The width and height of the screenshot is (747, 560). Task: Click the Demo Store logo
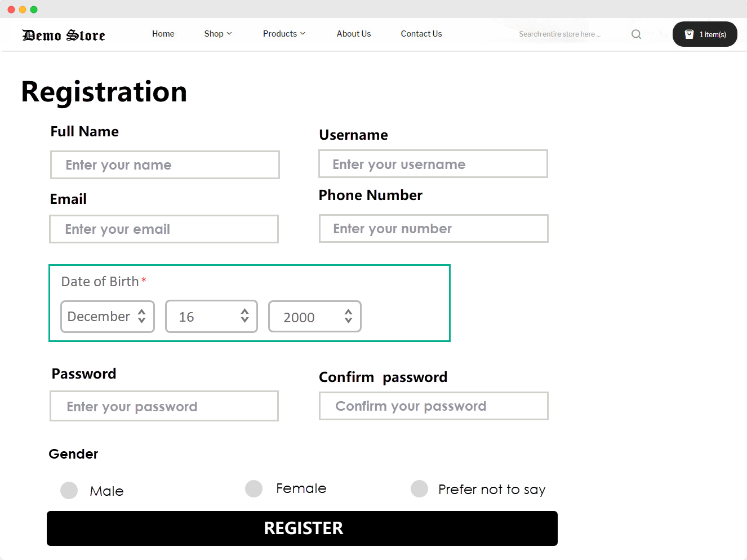(64, 35)
